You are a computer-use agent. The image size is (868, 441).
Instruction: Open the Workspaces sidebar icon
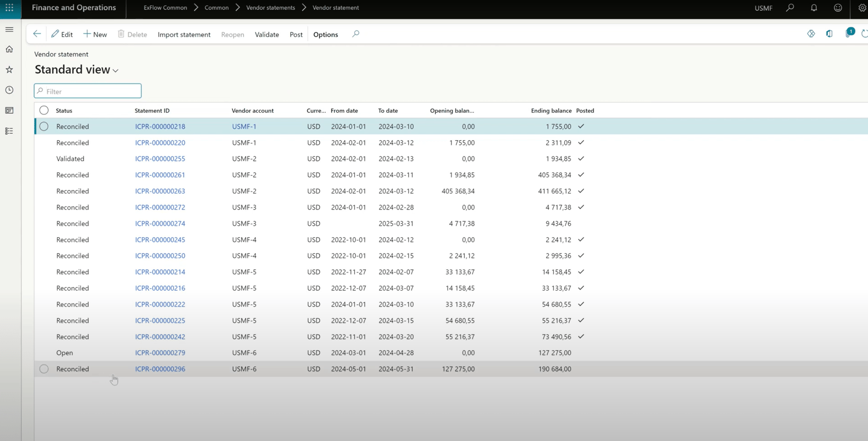click(9, 110)
